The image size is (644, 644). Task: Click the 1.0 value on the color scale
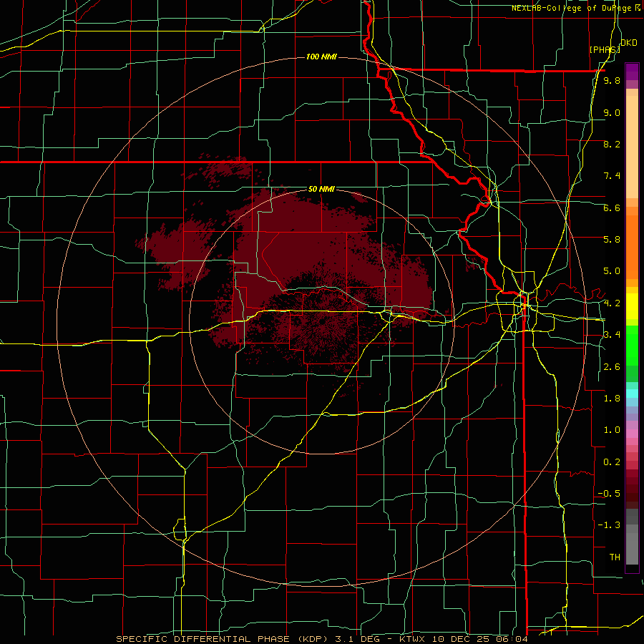click(612, 430)
